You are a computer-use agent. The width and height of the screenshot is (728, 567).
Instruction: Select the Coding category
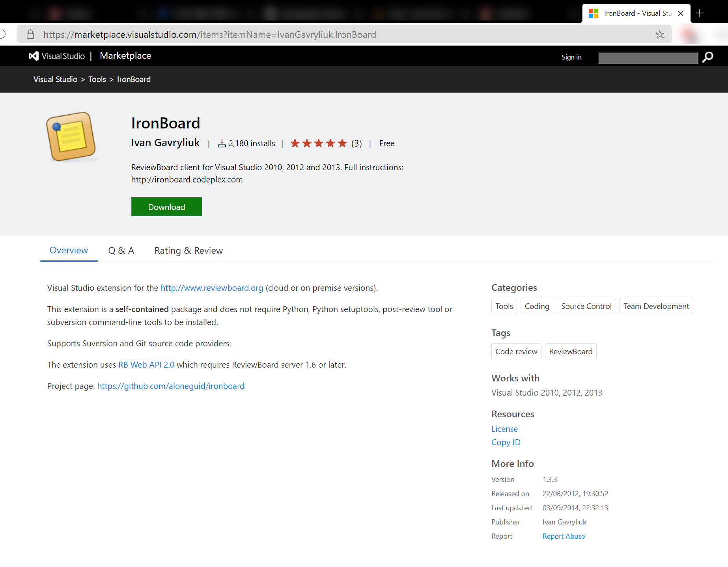pos(537,306)
